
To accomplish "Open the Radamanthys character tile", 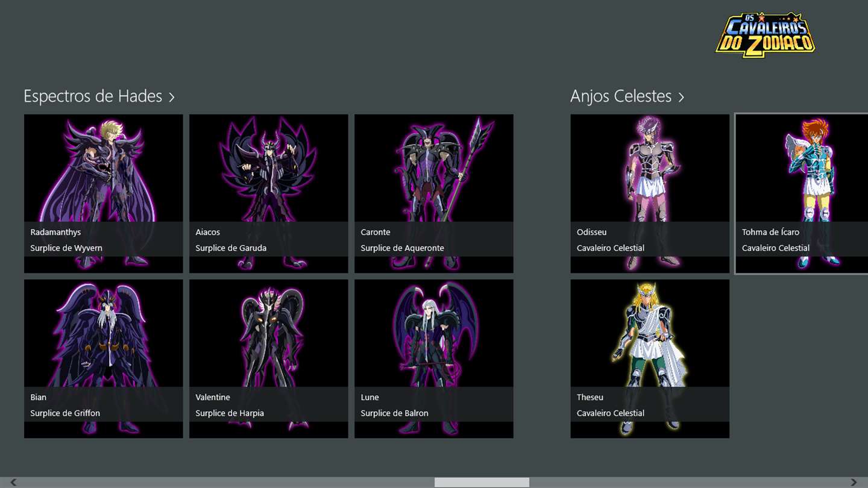I will coord(104,193).
